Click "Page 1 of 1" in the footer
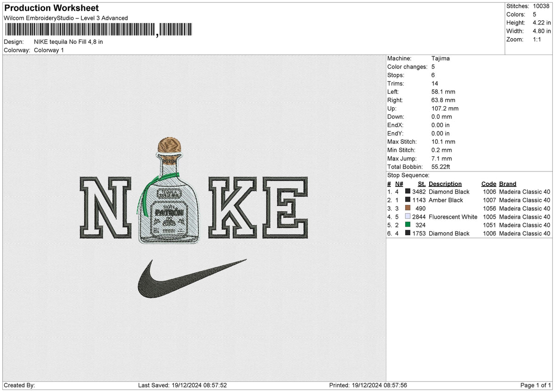The width and height of the screenshot is (555, 392). (536, 385)
